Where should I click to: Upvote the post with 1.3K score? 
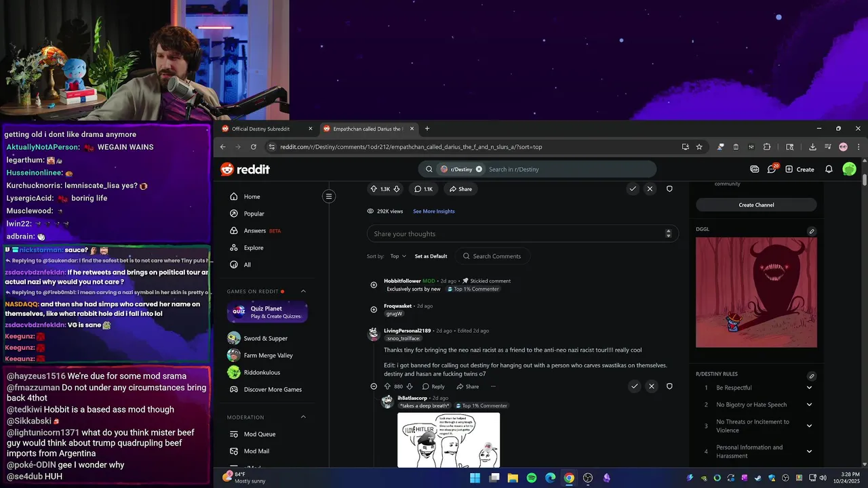click(x=373, y=189)
